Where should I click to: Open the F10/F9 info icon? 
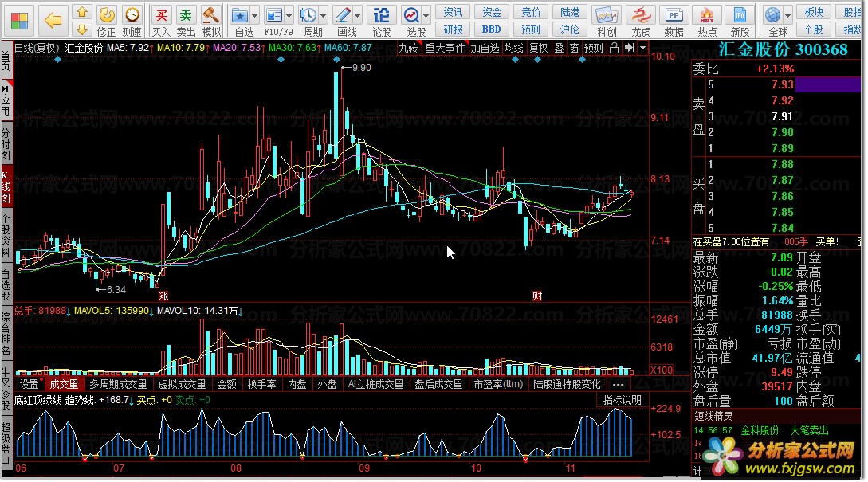pyautogui.click(x=274, y=21)
